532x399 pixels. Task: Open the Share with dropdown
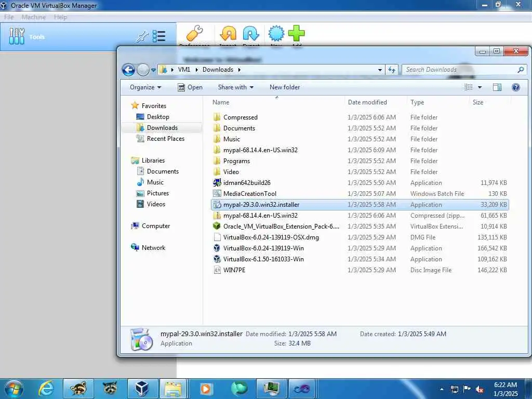pos(236,87)
